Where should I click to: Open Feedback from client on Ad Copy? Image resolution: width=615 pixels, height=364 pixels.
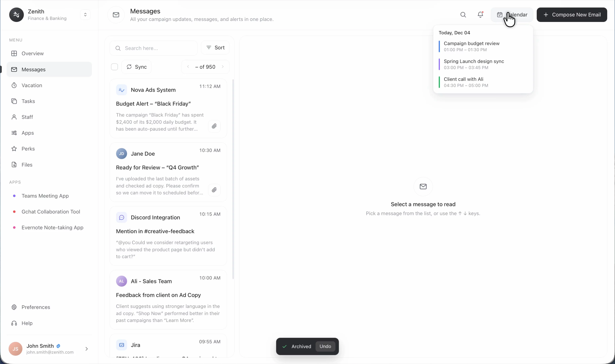[168, 299]
